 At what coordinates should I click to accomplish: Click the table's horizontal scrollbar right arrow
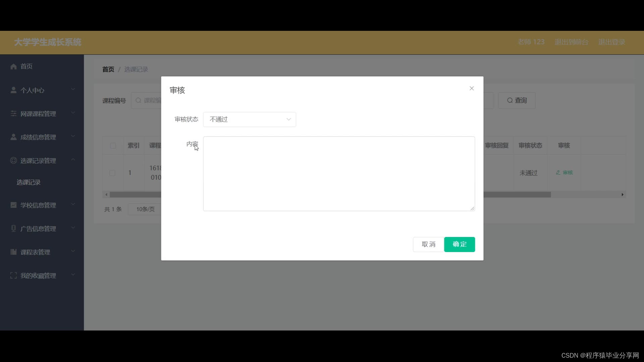(623, 195)
